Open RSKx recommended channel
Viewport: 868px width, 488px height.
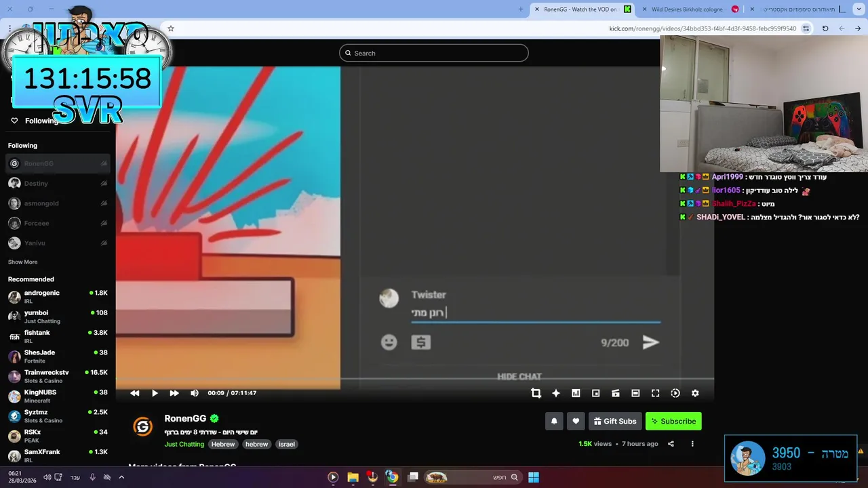tap(58, 436)
